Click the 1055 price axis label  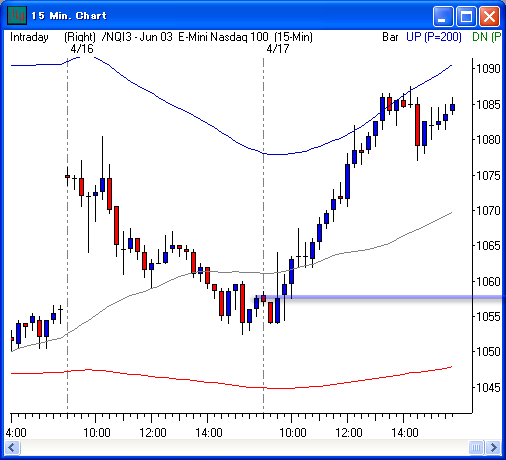(x=488, y=316)
